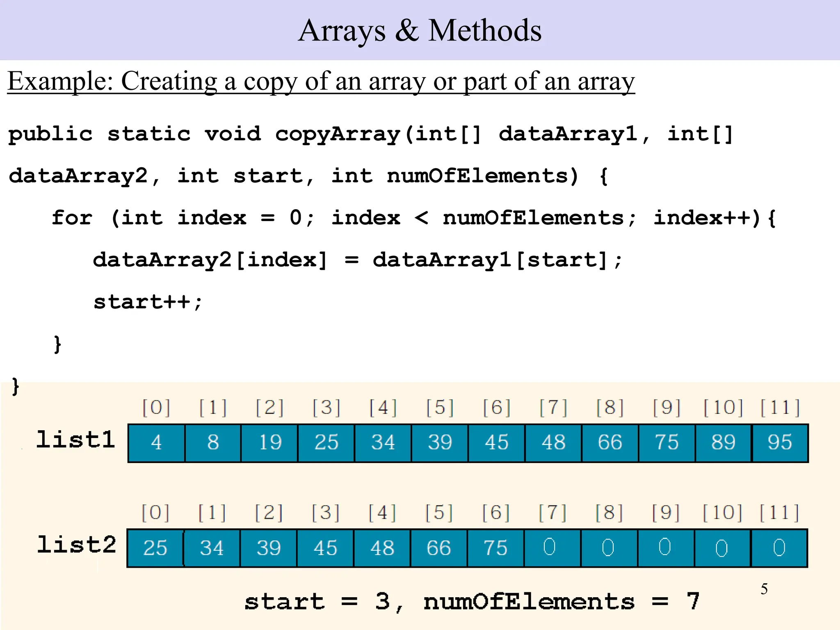
Task: Click list1 cell containing 19
Action: coord(269,443)
